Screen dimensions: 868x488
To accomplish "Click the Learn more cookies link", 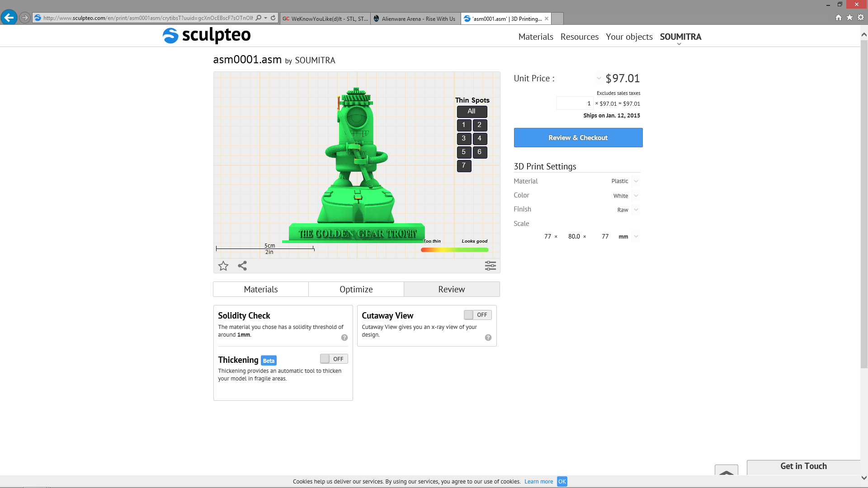I will pyautogui.click(x=538, y=482).
